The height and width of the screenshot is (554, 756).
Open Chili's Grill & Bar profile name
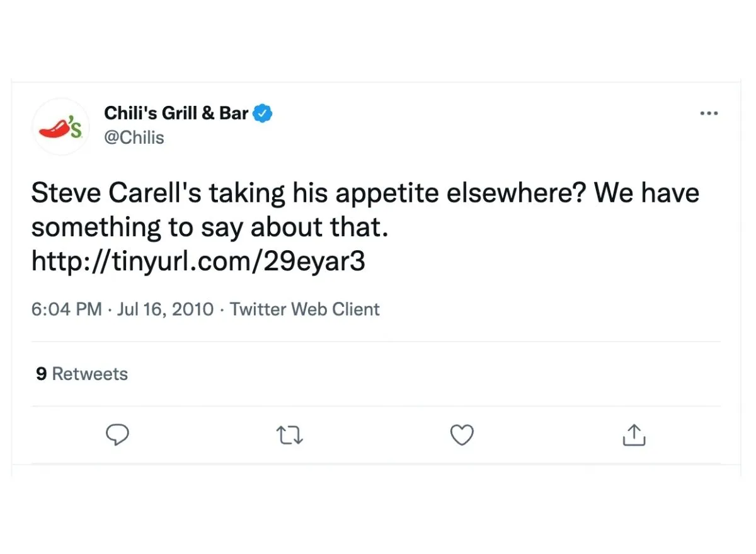coord(176,113)
